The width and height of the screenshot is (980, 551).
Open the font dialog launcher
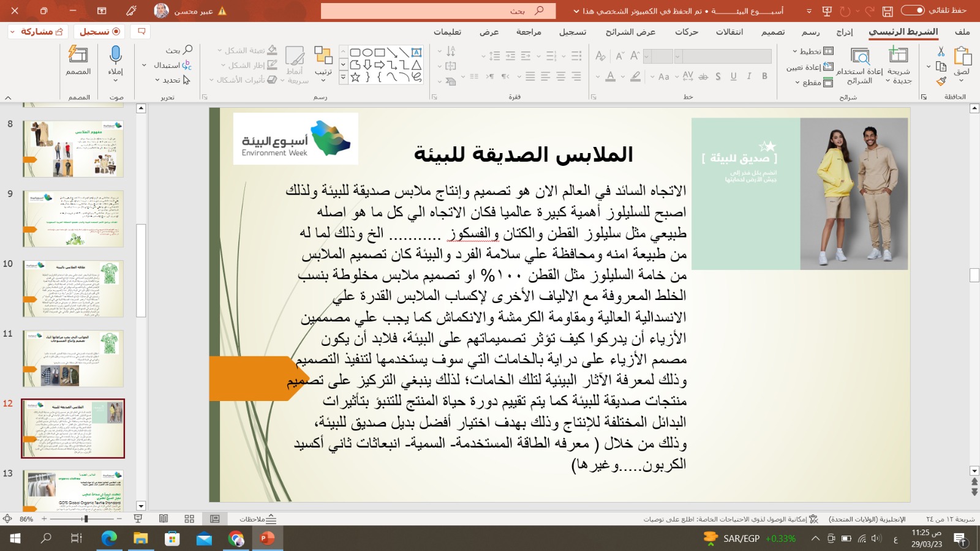594,97
